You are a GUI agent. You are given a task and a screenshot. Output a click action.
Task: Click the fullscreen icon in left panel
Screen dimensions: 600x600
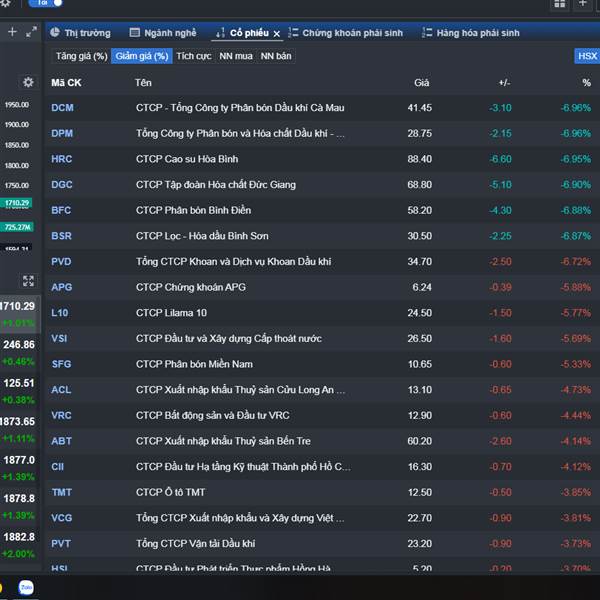(28, 281)
